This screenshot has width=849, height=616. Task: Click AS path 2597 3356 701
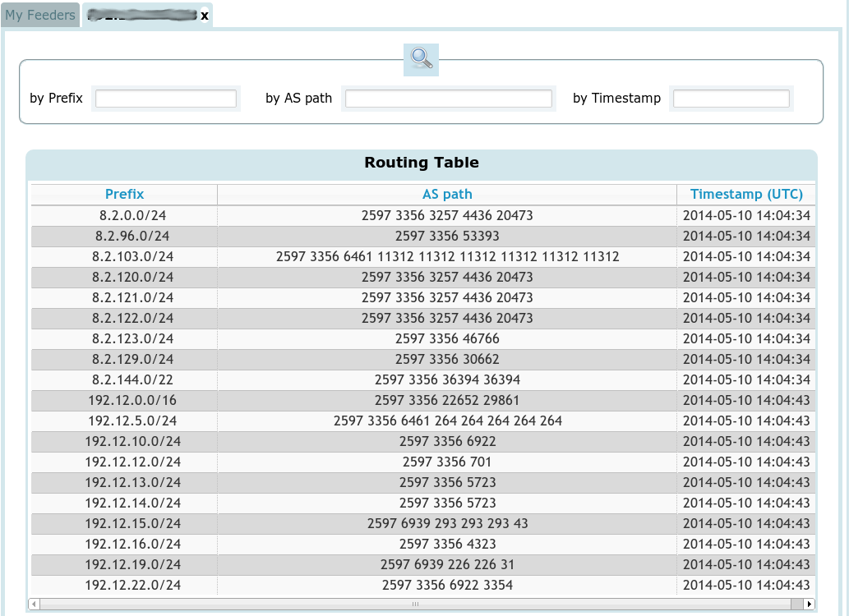(x=447, y=462)
